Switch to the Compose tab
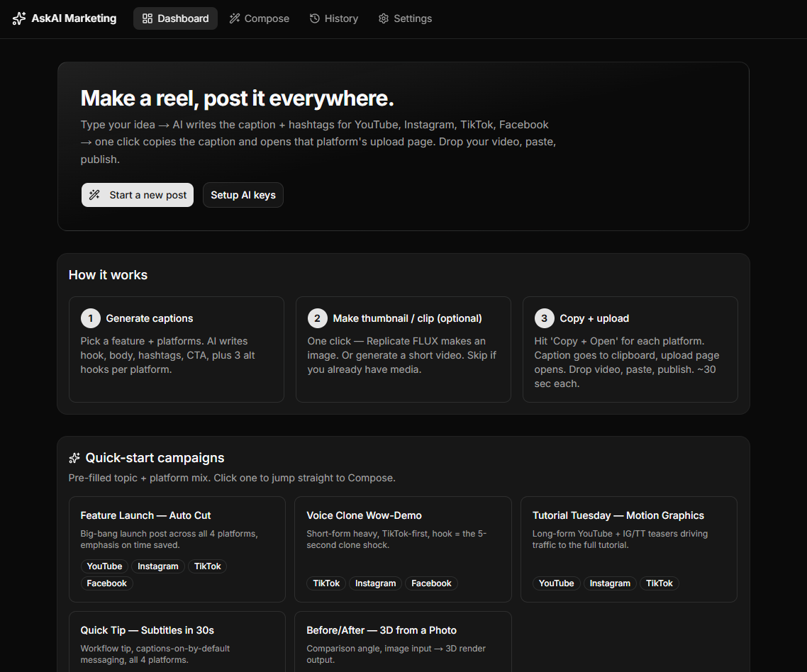The image size is (807, 672). point(260,18)
